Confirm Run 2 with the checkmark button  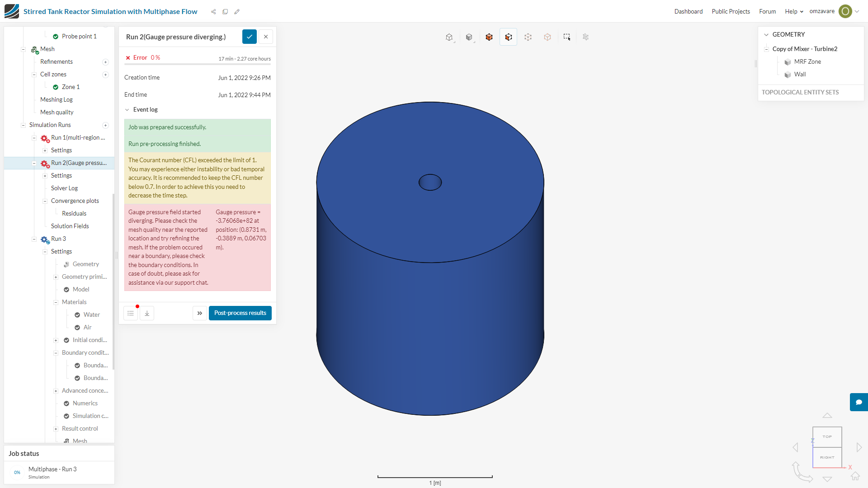tap(250, 37)
